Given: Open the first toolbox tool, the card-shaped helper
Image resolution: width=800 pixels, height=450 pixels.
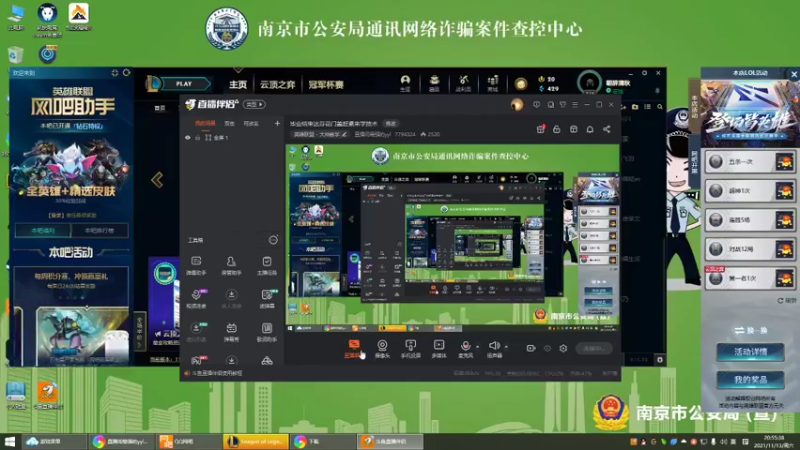Looking at the screenshot, I should (196, 265).
